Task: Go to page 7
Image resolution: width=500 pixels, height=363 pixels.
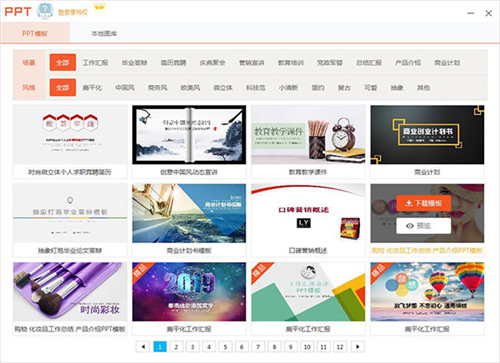Action: click(x=258, y=347)
